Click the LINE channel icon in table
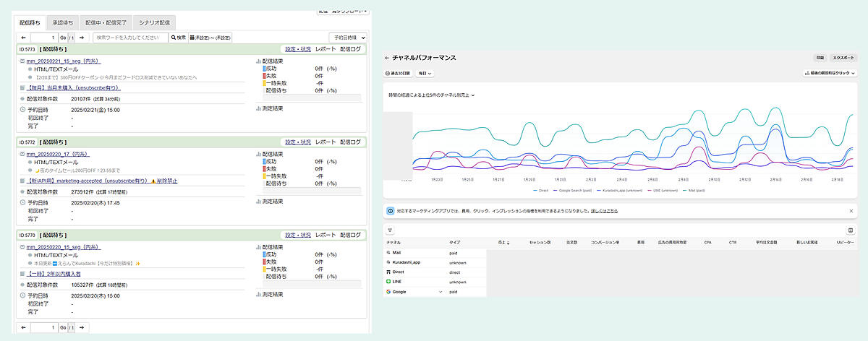 388,282
